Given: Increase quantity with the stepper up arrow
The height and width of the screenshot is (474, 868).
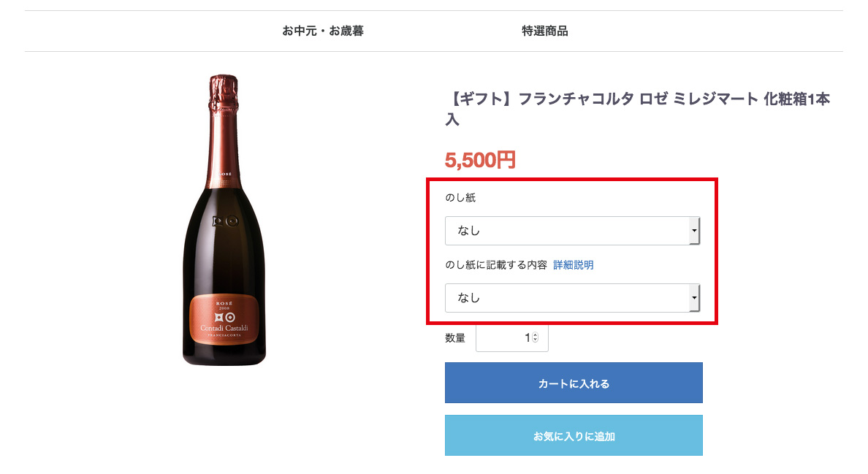Looking at the screenshot, I should (x=535, y=335).
